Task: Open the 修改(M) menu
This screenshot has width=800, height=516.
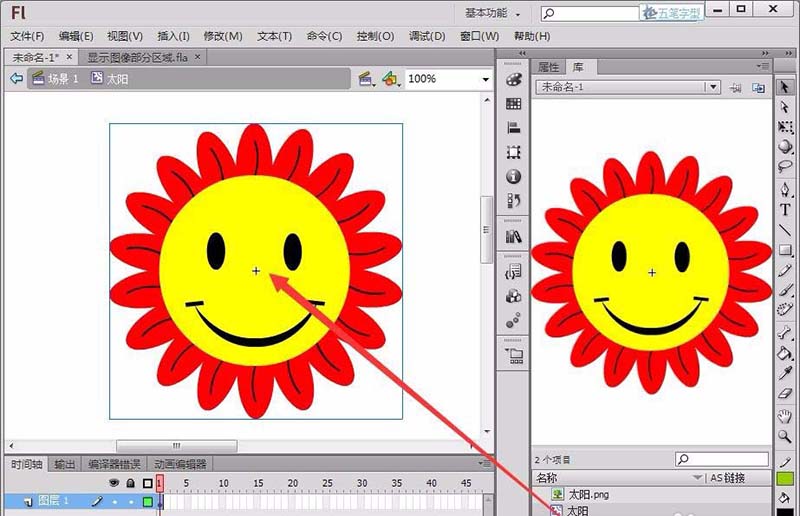Action: 223,36
